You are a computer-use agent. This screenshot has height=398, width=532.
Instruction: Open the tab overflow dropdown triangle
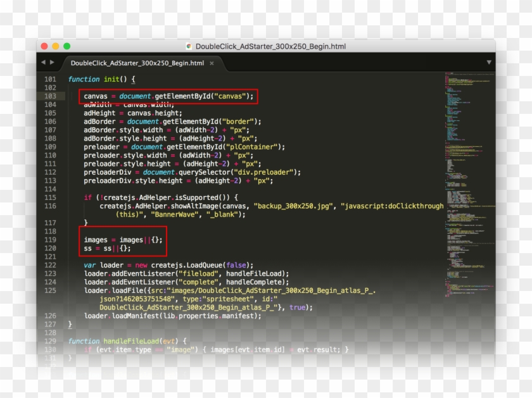tap(488, 63)
